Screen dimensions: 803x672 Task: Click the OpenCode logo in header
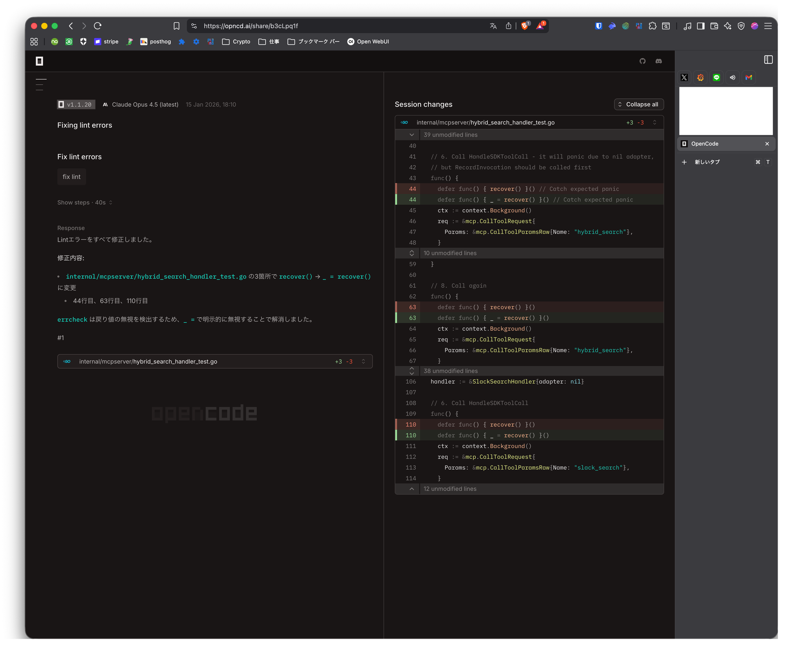[x=39, y=61]
